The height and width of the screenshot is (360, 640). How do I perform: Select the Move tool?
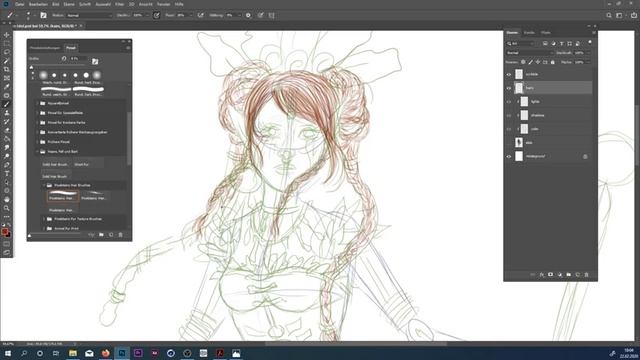coord(7,35)
